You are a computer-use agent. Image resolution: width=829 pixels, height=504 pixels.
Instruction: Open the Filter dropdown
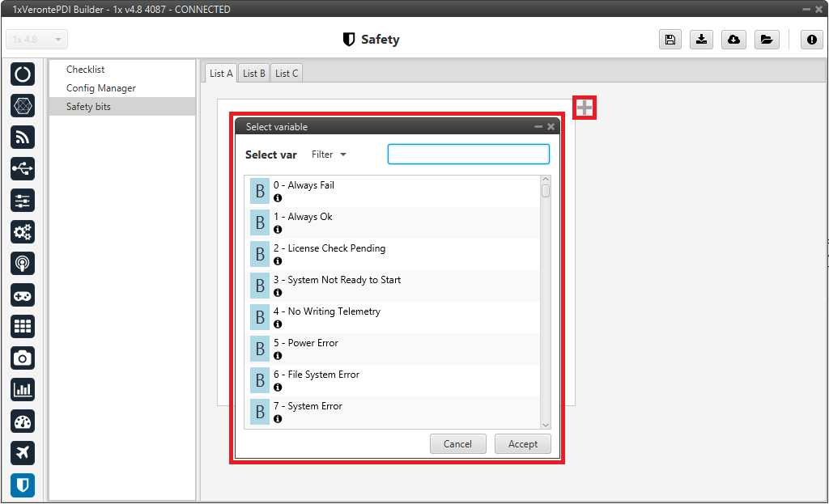[x=329, y=155]
